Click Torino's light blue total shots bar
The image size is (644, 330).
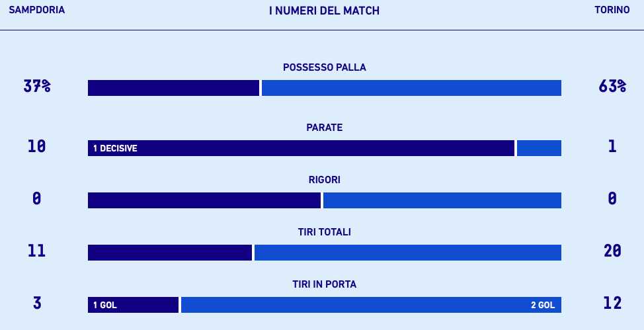coord(407,253)
